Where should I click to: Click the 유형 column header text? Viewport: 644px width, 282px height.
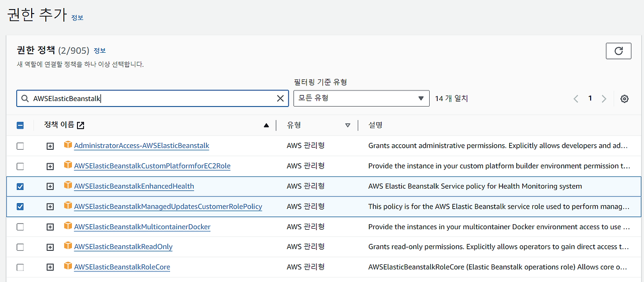(x=294, y=125)
